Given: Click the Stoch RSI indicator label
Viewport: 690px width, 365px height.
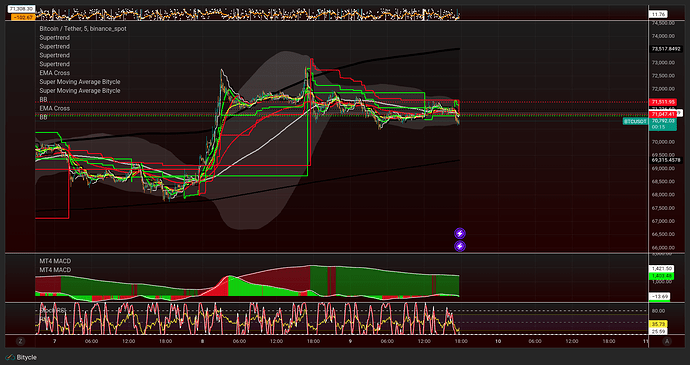Looking at the screenshot, I should (x=52, y=311).
